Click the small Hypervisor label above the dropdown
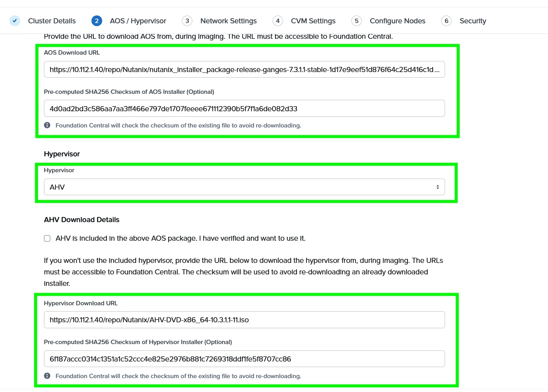Viewport: 548px width, 392px height. 59,170
